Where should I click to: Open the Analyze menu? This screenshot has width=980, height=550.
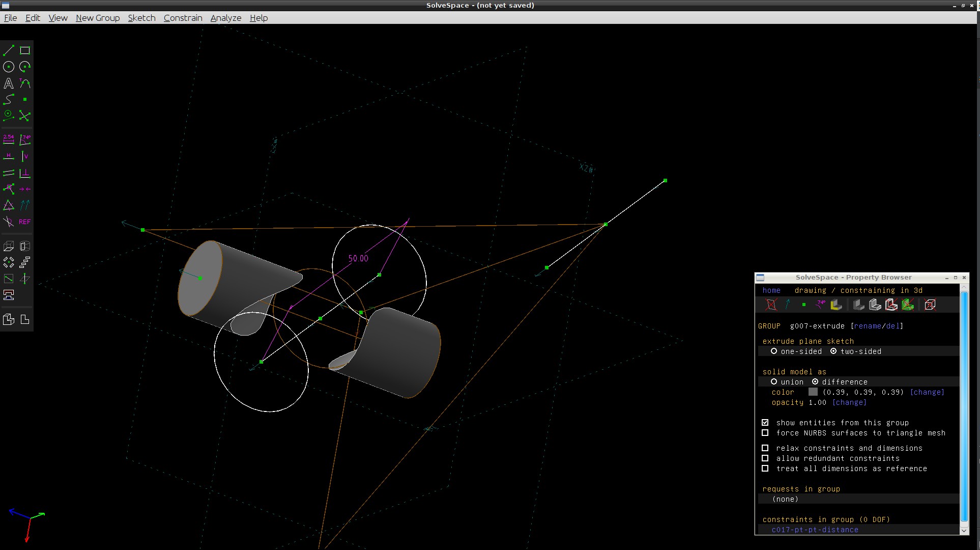point(225,18)
